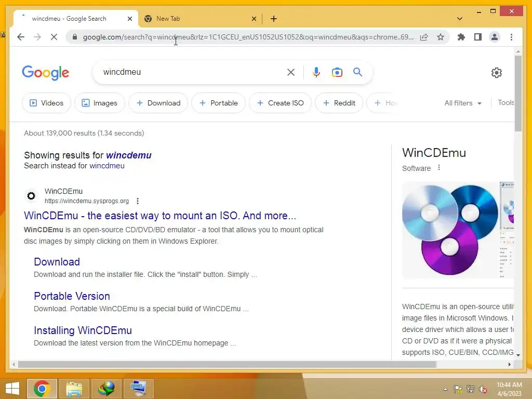Add Reddit refinement chip
This screenshot has width=532, height=399.
coord(339,103)
